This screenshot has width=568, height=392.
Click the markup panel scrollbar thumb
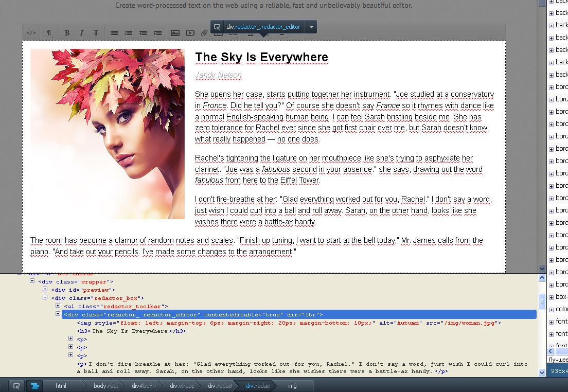click(x=542, y=302)
